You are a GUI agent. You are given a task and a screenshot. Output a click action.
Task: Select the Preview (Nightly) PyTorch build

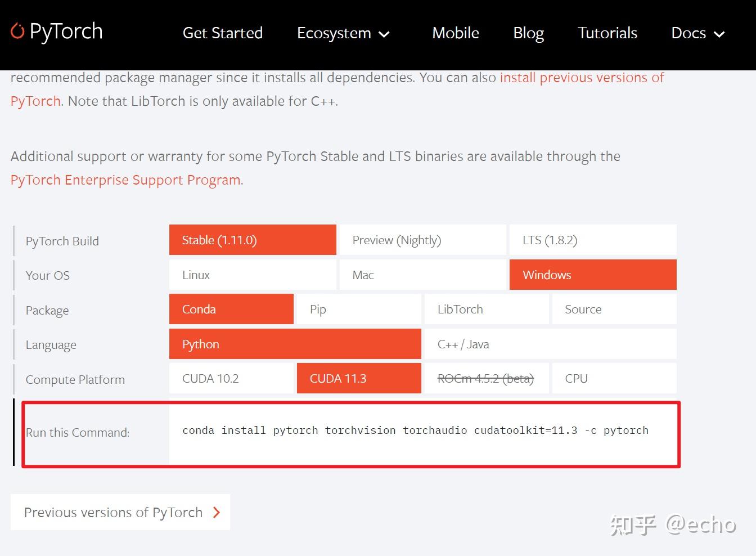(422, 240)
